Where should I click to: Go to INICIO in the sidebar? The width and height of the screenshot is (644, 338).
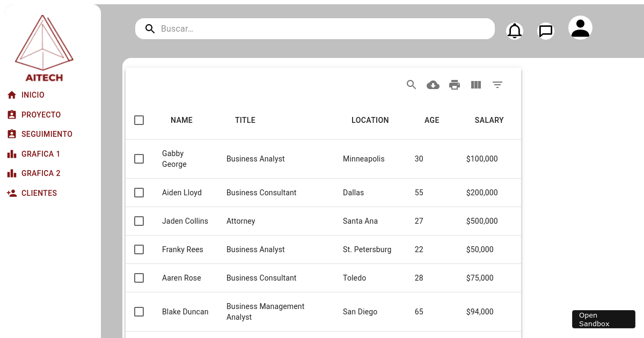tap(33, 95)
